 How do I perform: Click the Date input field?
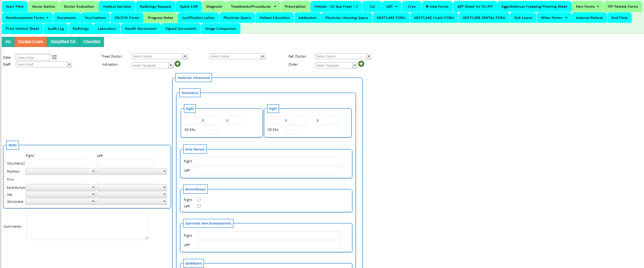click(x=33, y=58)
